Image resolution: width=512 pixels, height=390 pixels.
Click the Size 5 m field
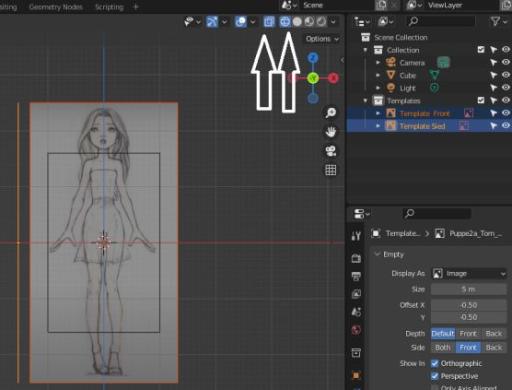pos(469,289)
